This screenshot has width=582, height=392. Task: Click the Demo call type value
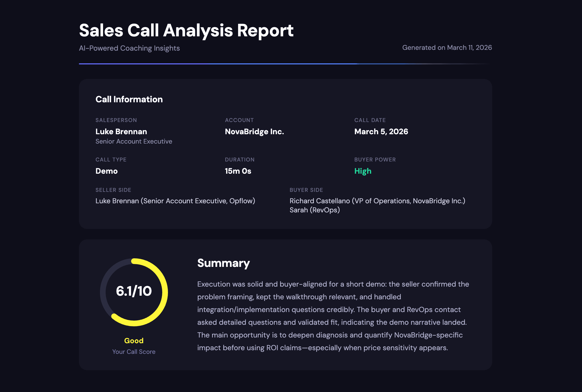tap(106, 171)
